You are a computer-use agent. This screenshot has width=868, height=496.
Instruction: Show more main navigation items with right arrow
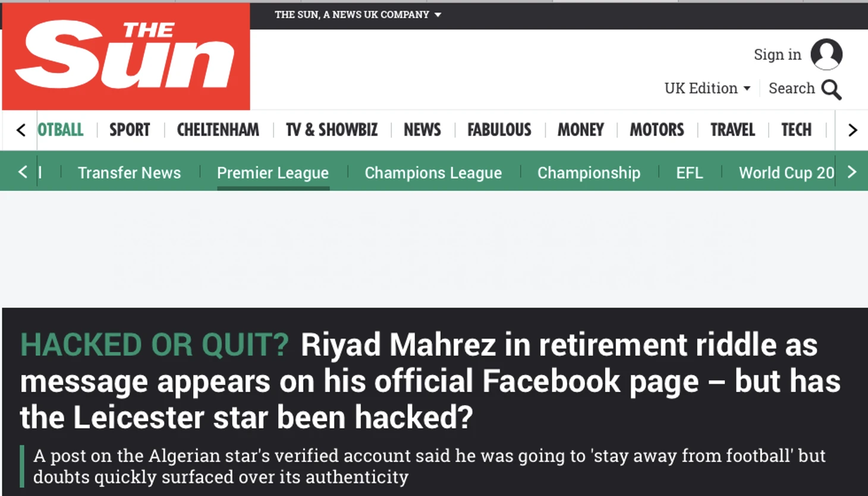click(853, 130)
